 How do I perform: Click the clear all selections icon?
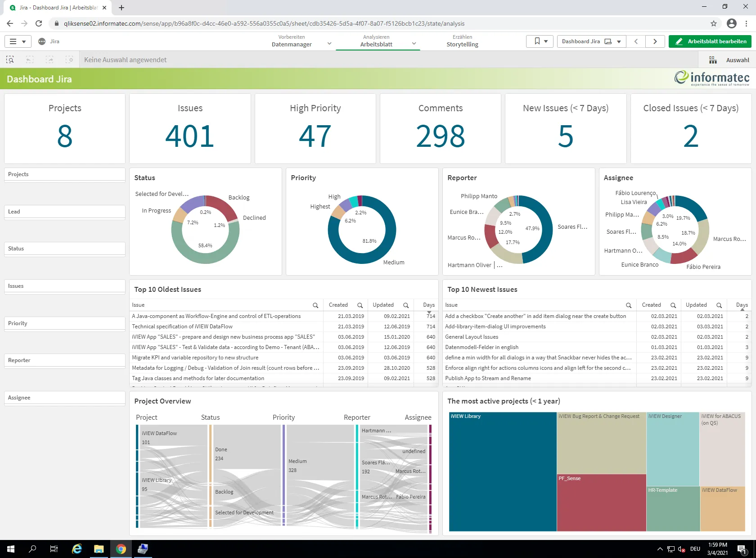69,59
